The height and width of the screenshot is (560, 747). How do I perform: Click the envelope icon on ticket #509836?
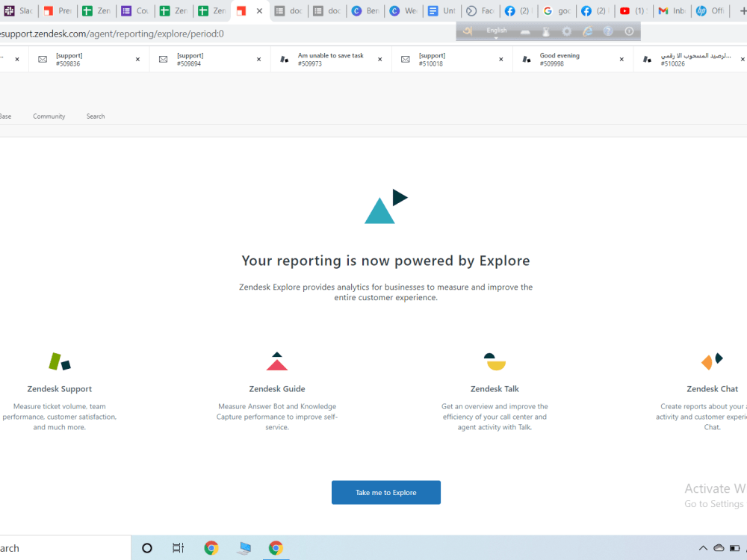tap(43, 60)
